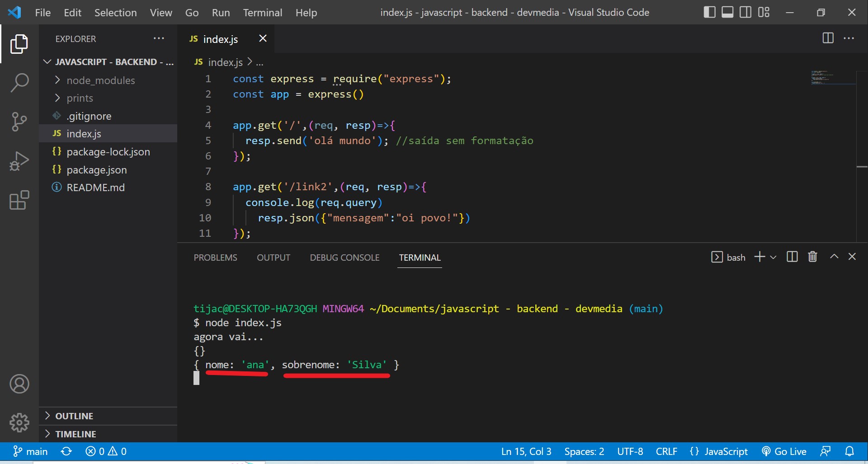Toggle the panel visibility
This screenshot has height=464, width=868.
click(727, 12)
